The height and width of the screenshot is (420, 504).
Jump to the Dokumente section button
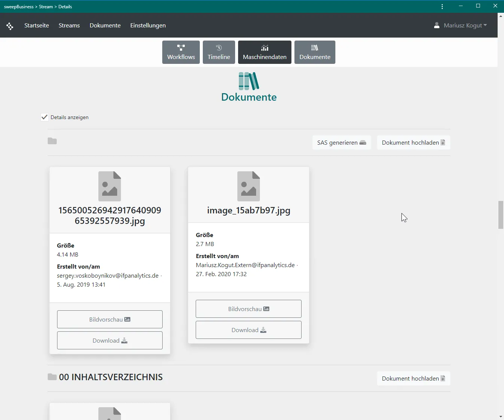(315, 52)
